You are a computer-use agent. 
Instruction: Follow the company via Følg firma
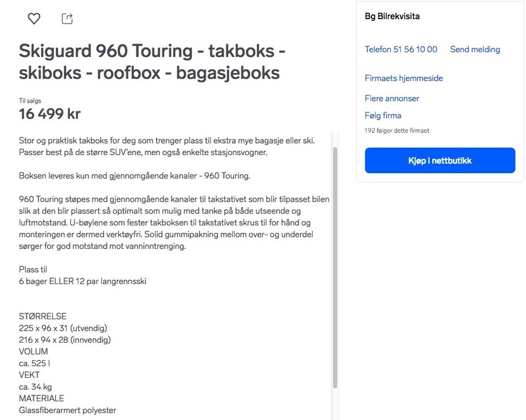tap(383, 115)
